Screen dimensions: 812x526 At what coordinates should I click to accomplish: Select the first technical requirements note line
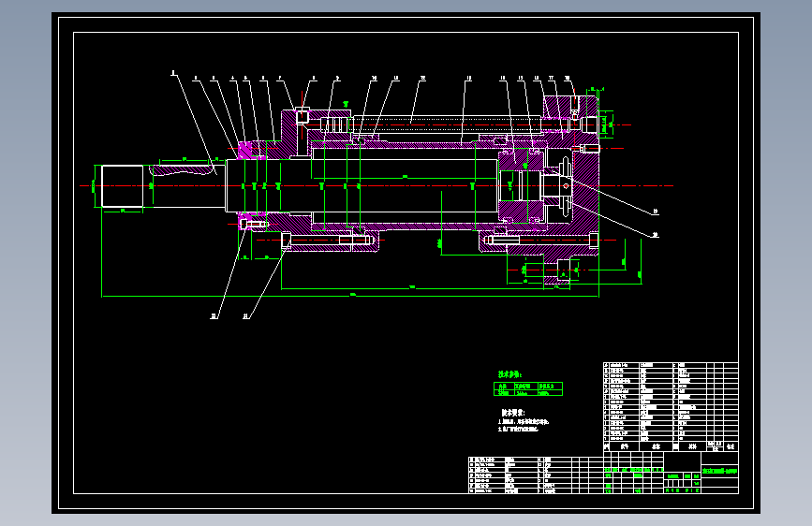point(523,422)
